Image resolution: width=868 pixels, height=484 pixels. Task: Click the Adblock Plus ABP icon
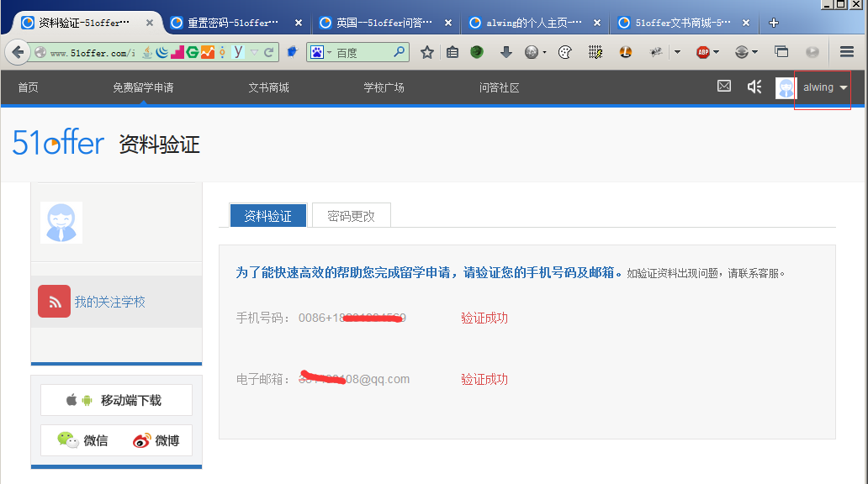(703, 53)
